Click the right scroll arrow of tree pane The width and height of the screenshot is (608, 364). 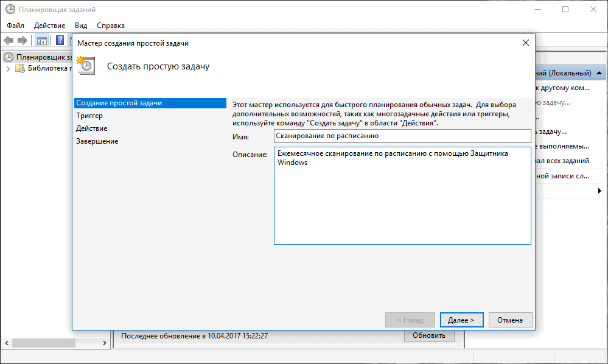point(104,343)
